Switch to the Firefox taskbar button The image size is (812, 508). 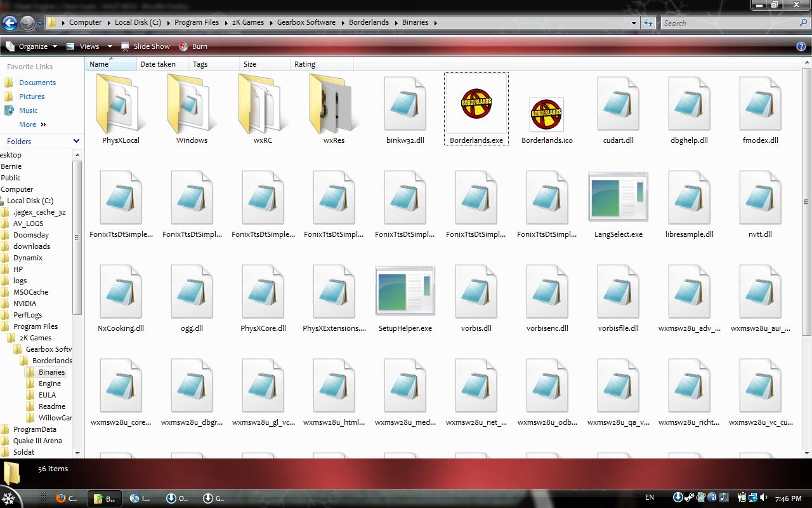tap(67, 498)
